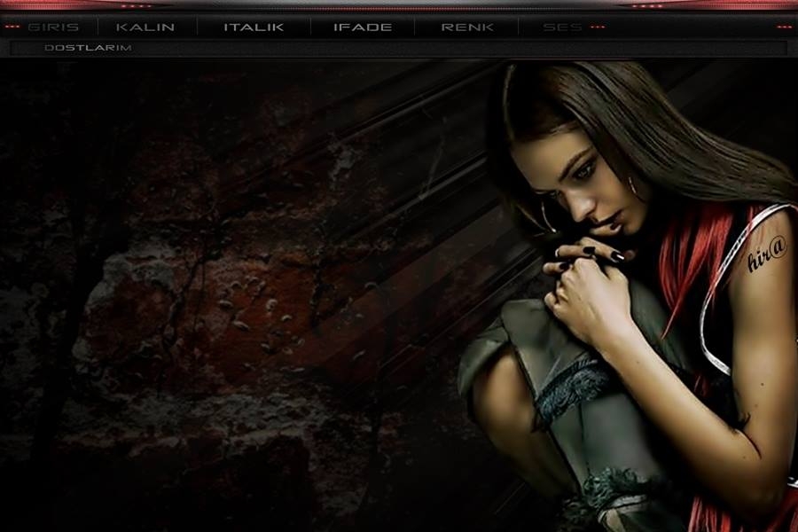Toggle SES sound option
The height and width of the screenshot is (532, 798).
562,27
